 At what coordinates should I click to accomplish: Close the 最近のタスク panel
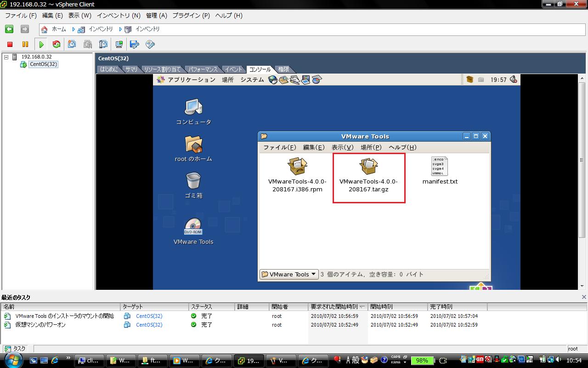click(x=584, y=297)
